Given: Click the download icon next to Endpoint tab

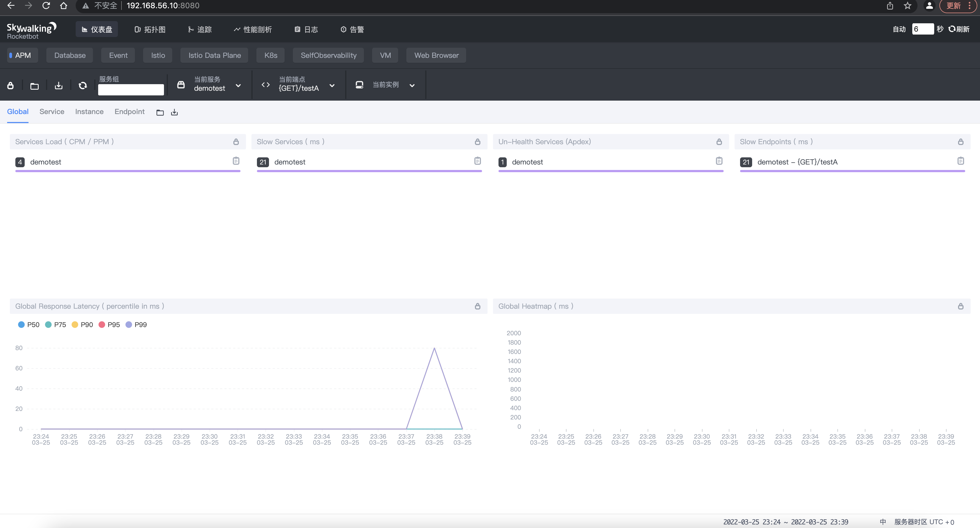Looking at the screenshot, I should (x=174, y=112).
